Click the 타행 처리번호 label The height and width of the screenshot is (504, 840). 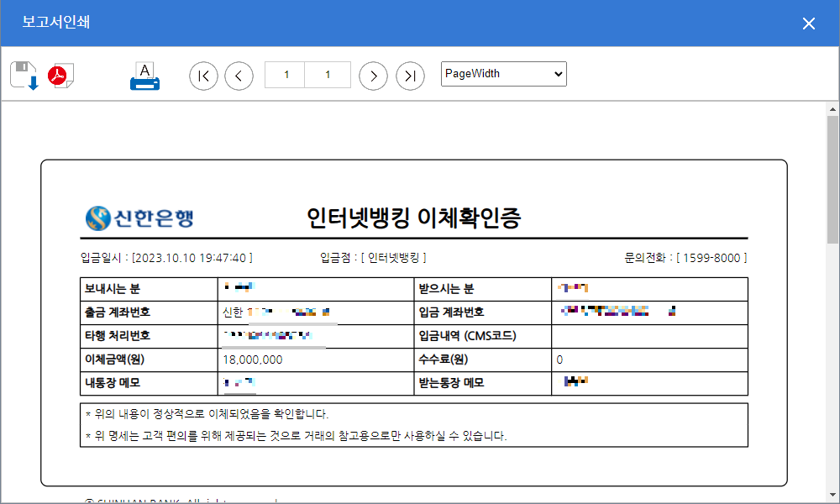pos(118,336)
